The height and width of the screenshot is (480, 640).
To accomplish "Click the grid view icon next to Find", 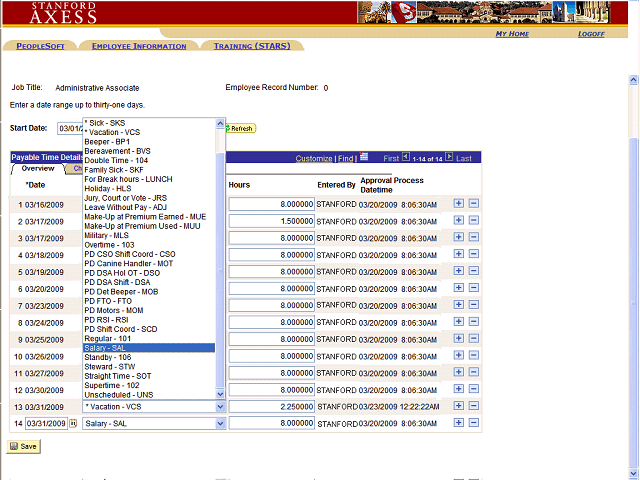I will [x=364, y=157].
